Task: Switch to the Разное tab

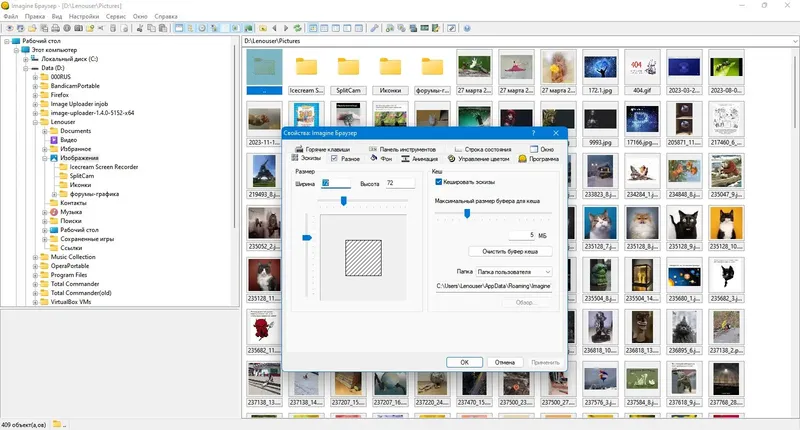Action: [x=345, y=159]
